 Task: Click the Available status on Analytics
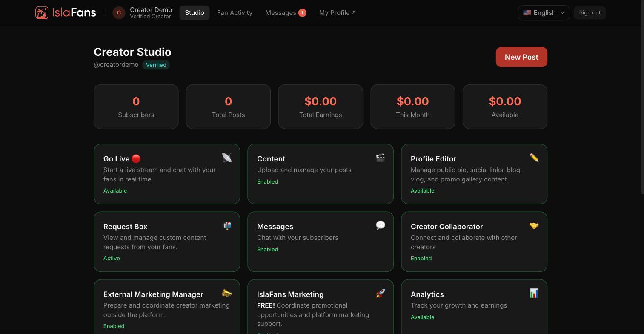coord(422,317)
